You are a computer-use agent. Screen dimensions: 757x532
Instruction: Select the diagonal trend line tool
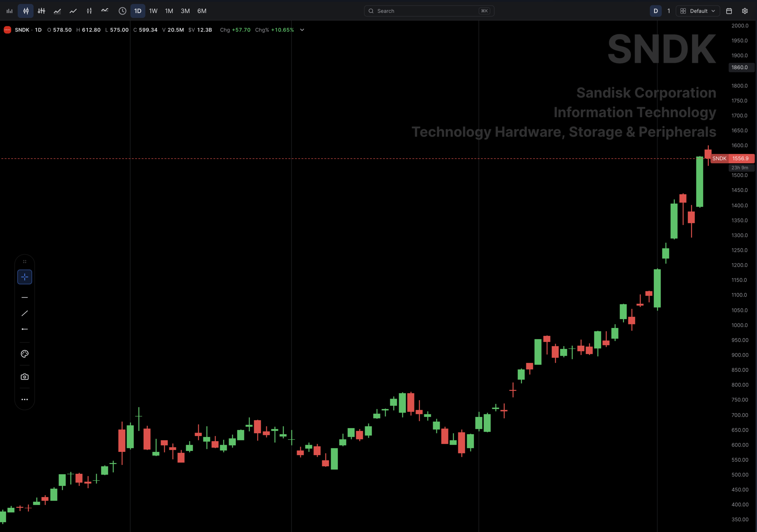point(25,313)
